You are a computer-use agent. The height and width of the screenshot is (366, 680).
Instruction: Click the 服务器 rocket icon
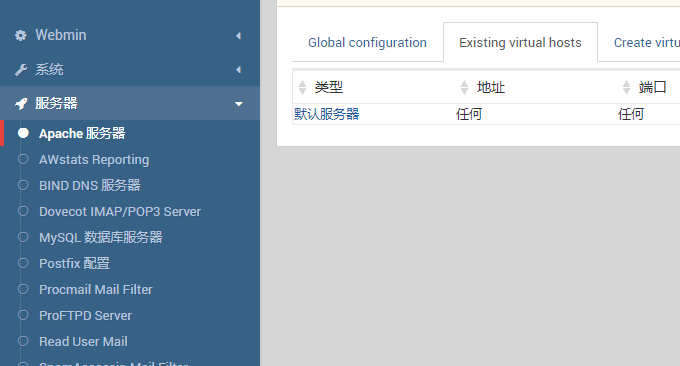(21, 104)
